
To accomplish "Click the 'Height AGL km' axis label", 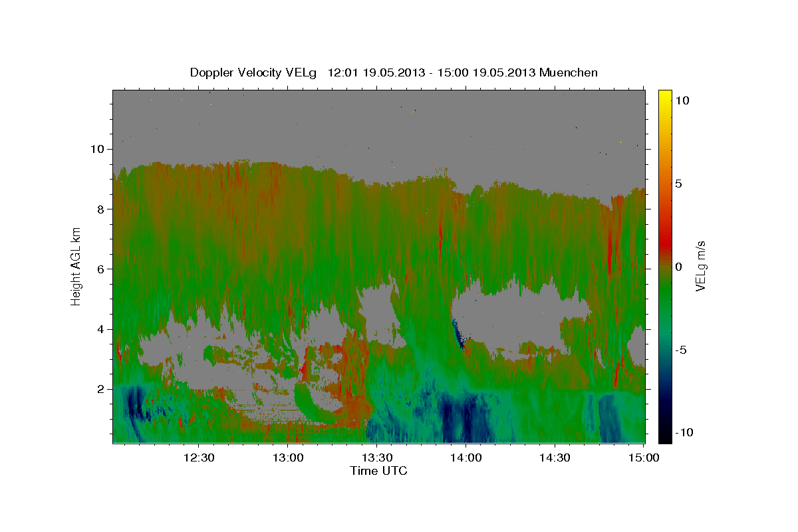I will 76,265.
